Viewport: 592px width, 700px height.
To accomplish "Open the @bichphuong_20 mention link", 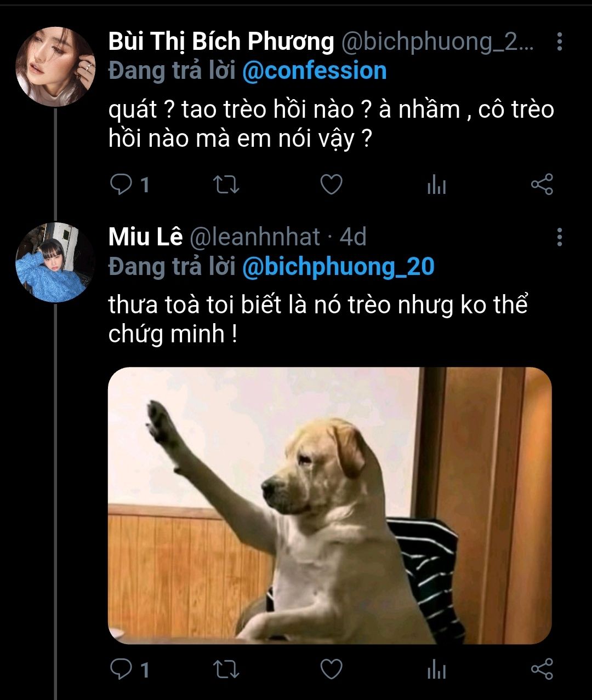I will point(338,267).
